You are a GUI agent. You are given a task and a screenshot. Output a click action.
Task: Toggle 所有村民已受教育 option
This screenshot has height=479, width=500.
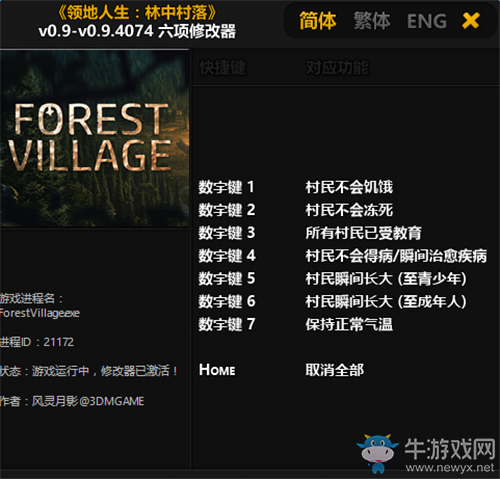[x=363, y=233]
